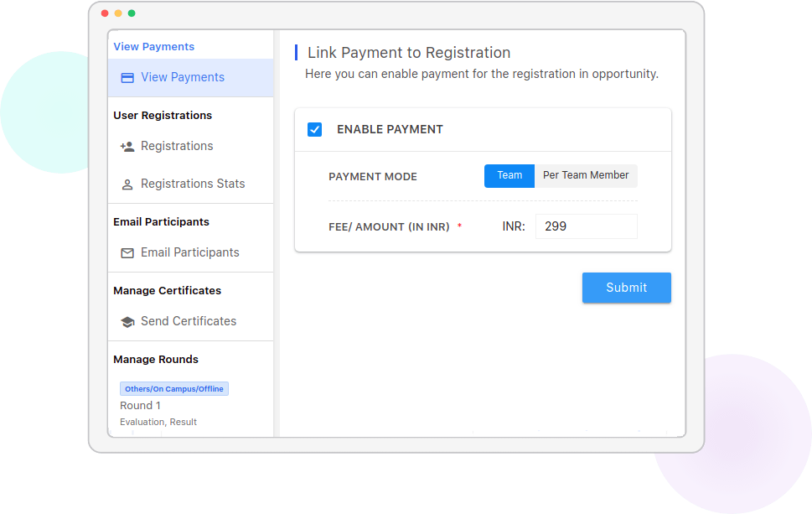This screenshot has width=812, height=514.
Task: Click the person icon beside Registrations Stats
Action: [x=127, y=184]
